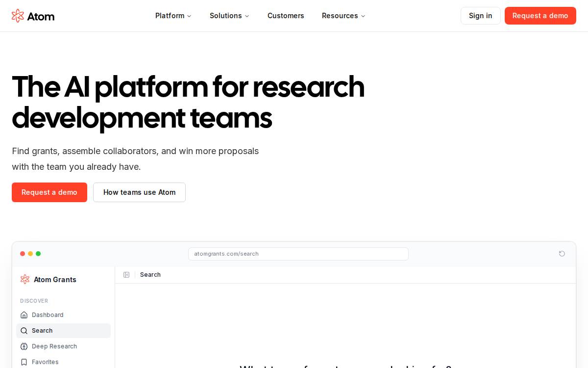Open the Resources dropdown

pyautogui.click(x=343, y=16)
